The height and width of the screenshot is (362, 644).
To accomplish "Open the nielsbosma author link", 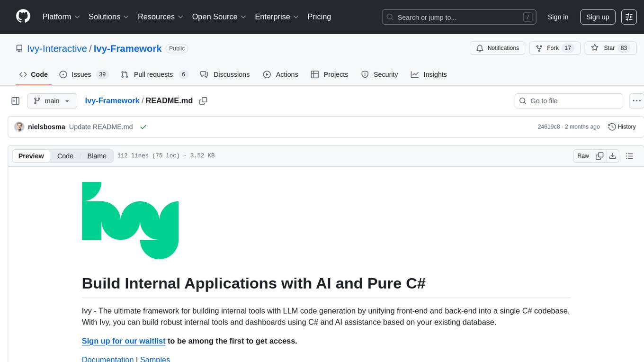I will coord(46,127).
